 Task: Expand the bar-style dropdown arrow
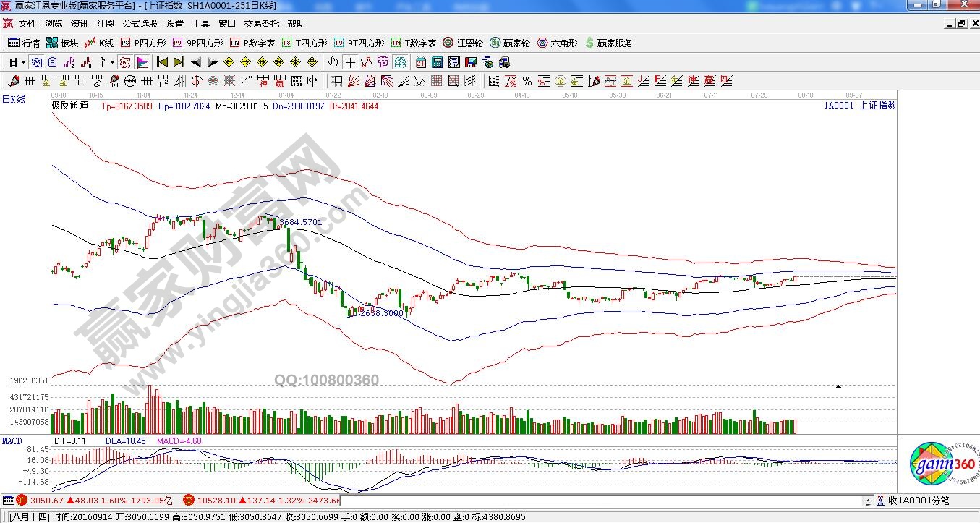coord(112,62)
